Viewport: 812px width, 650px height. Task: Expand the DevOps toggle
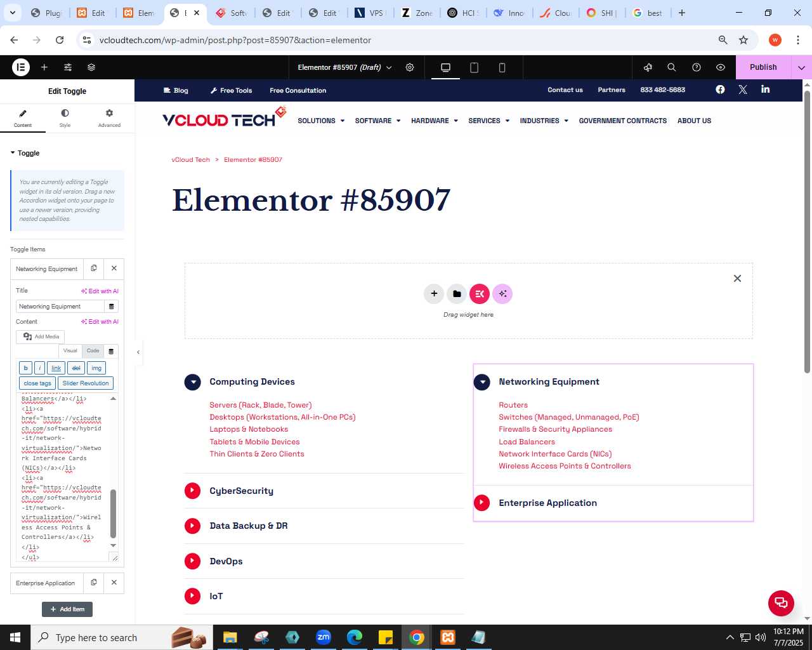click(192, 561)
